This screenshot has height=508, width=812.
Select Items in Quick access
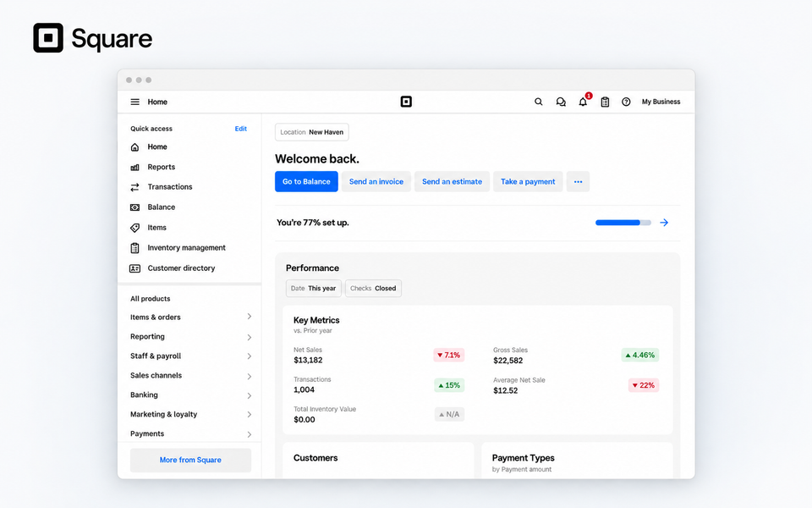(157, 228)
